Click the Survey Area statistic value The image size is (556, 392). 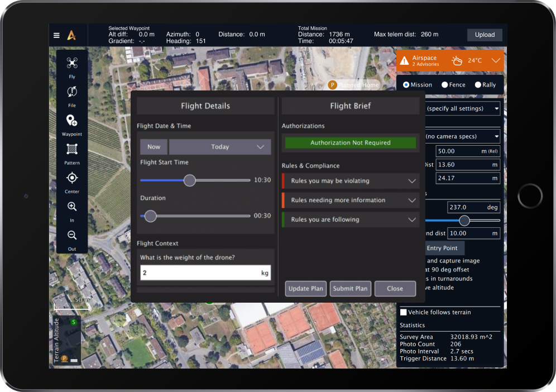click(x=471, y=337)
